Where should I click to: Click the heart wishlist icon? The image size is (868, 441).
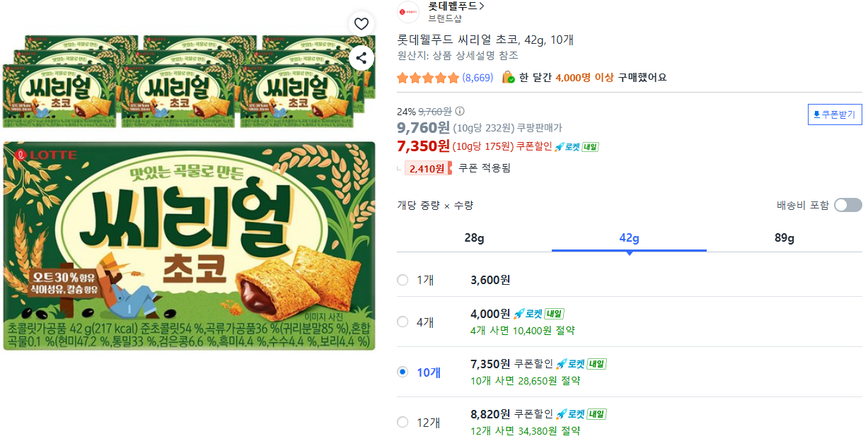(361, 24)
